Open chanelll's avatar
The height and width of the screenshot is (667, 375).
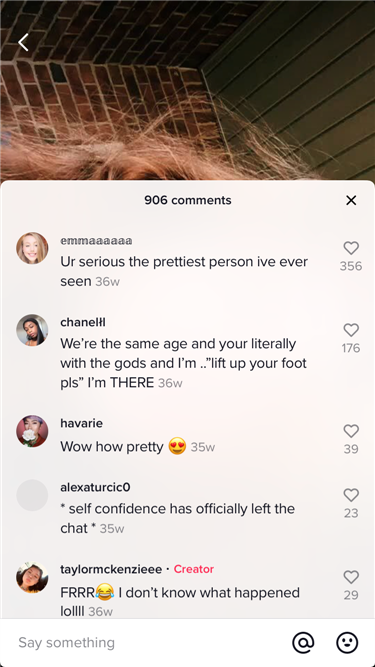point(32,330)
